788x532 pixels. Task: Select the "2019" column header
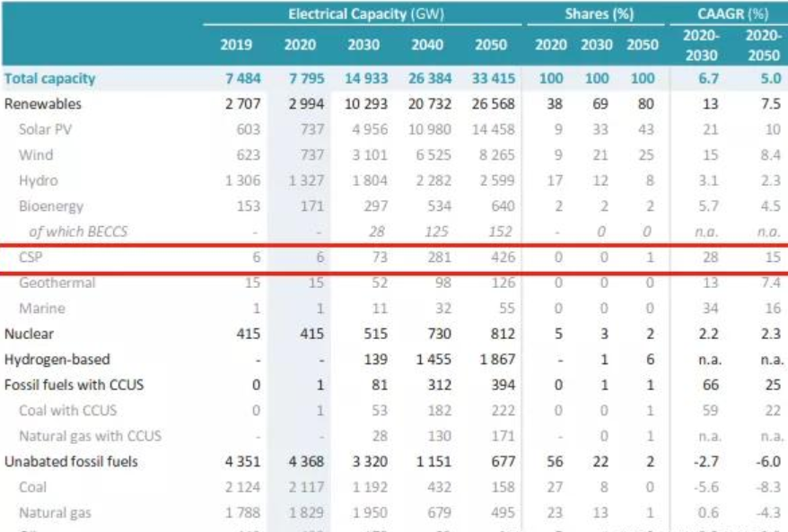237,45
